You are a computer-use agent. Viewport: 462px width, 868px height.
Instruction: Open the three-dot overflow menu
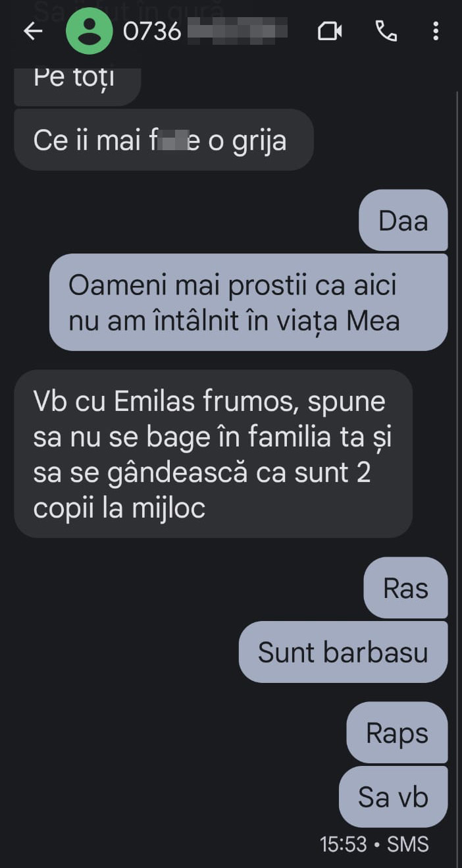(x=435, y=31)
